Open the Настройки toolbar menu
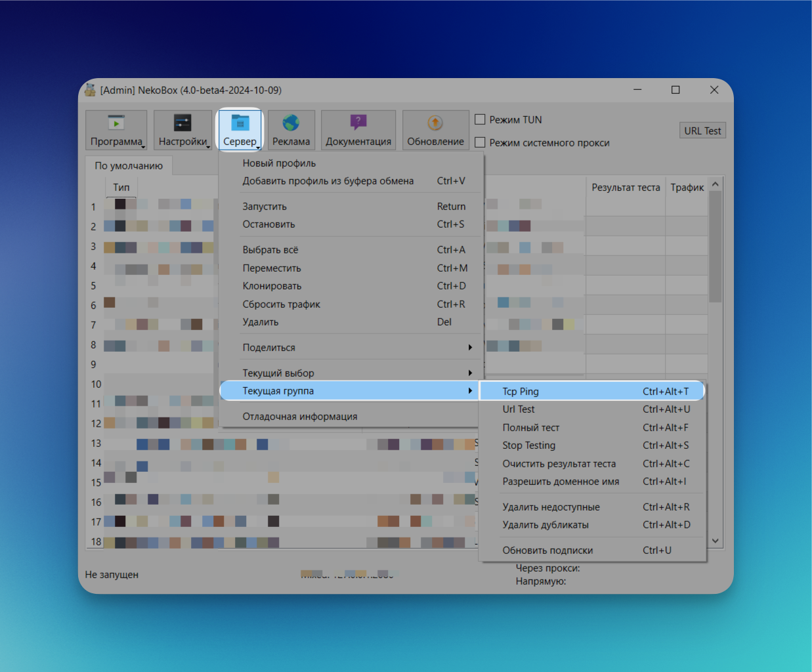Screen dimensions: 812x672 [x=182, y=130]
